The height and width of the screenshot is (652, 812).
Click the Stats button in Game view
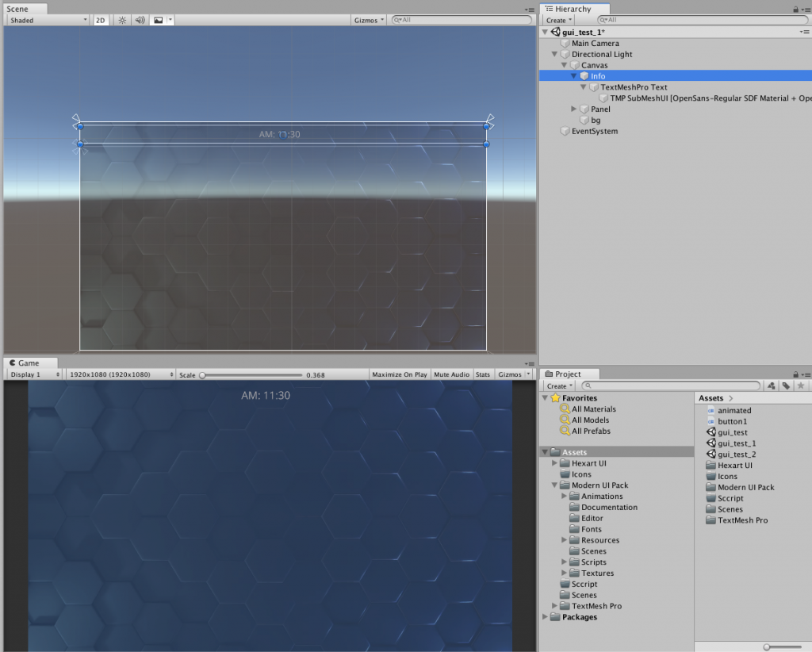tap(482, 374)
